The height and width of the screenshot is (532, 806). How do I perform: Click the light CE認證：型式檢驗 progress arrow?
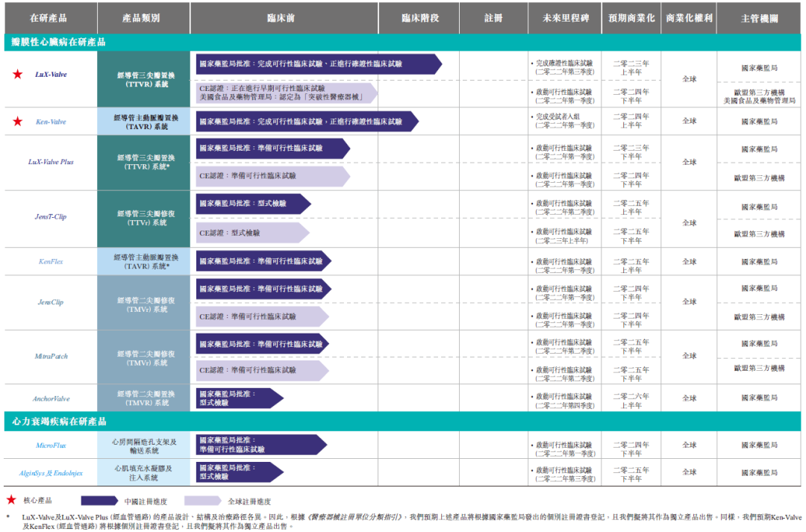252,234
